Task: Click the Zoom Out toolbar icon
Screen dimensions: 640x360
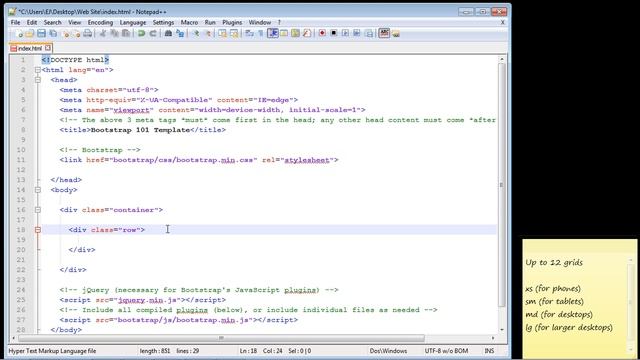Action: coord(208,33)
